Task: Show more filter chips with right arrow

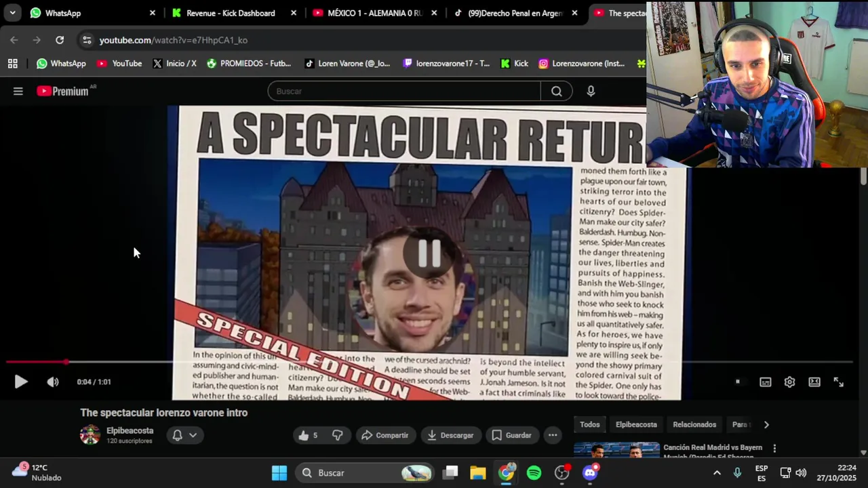Action: [x=766, y=424]
